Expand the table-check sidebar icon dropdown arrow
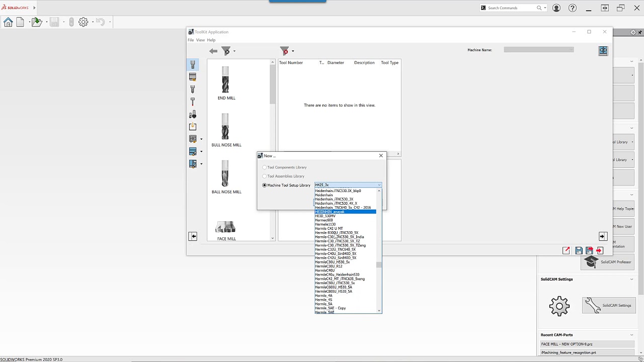The height and width of the screenshot is (362, 644). (x=201, y=152)
